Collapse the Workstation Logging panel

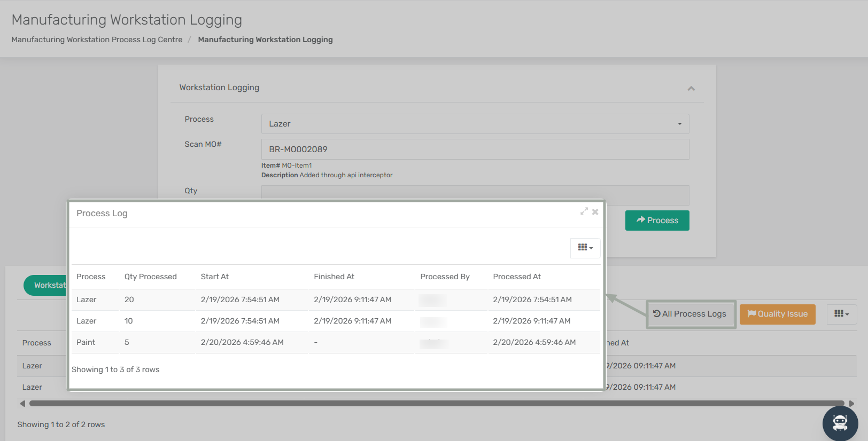point(691,89)
